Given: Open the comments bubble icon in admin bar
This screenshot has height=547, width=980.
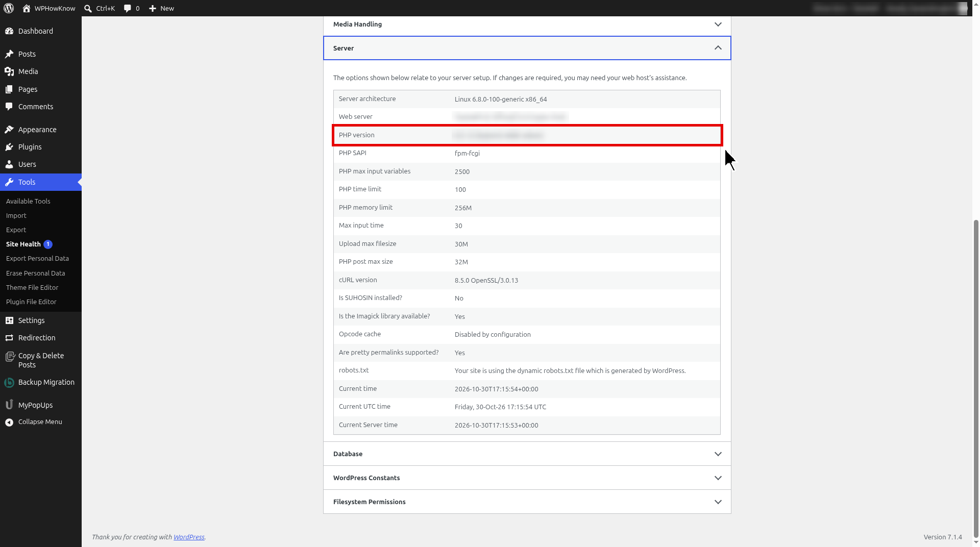Looking at the screenshot, I should (128, 8).
